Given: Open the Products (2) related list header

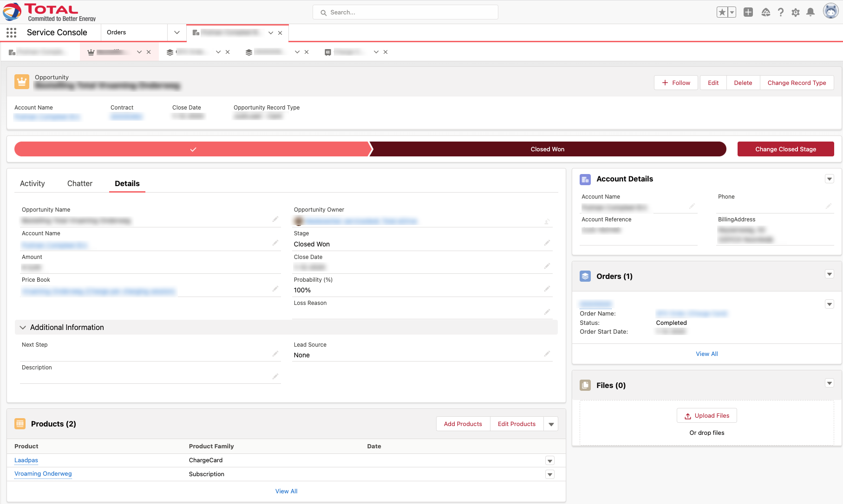Looking at the screenshot, I should (x=53, y=424).
